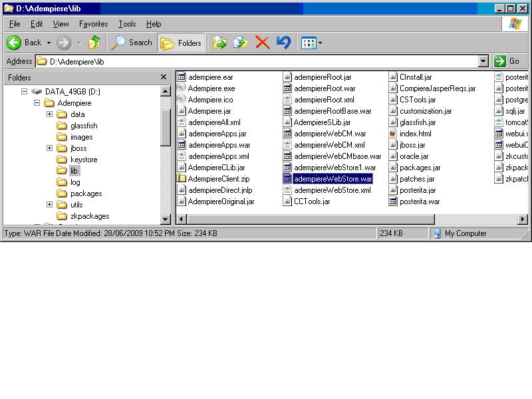Open the Tools menu
The width and height of the screenshot is (532, 399).
[127, 24]
